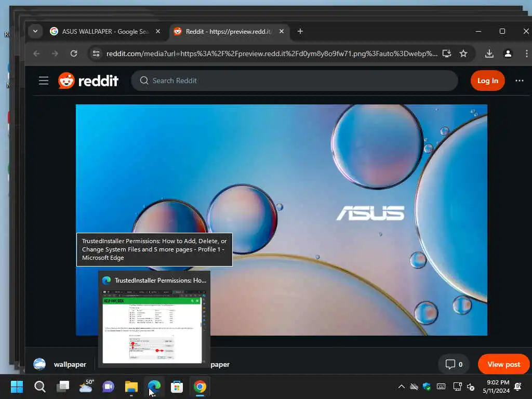This screenshot has width=532, height=399.
Task: Switch to Microsoft Edge on the taskbar
Action: pyautogui.click(x=154, y=387)
